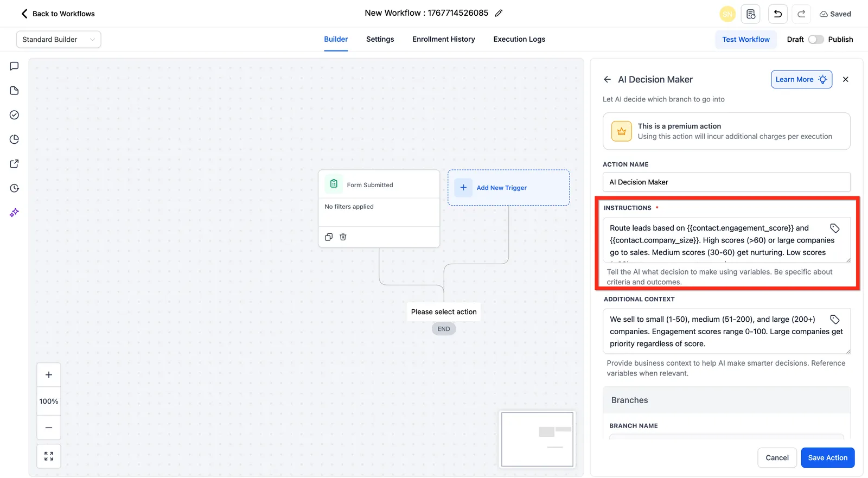Open the sticky note sidebar icon
The image size is (868, 478).
(15, 91)
